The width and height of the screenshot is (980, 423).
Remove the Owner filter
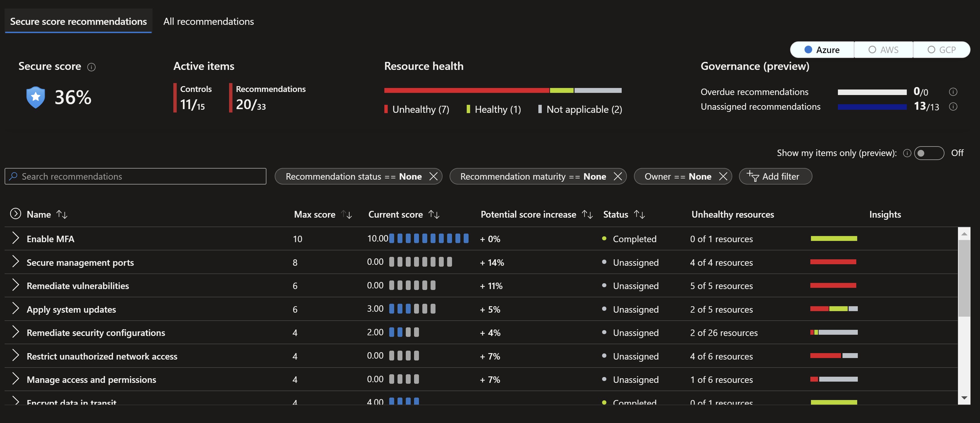[x=723, y=176]
